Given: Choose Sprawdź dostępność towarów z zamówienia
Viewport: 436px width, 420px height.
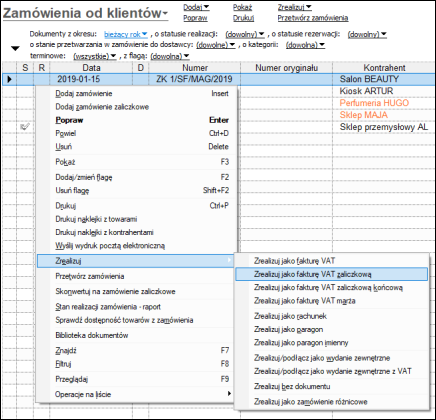Looking at the screenshot, I should (137, 320).
